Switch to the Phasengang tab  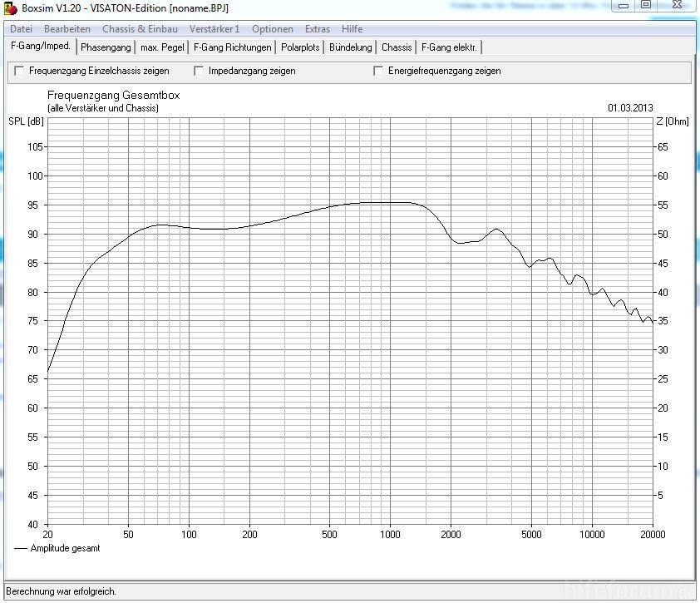click(x=106, y=47)
